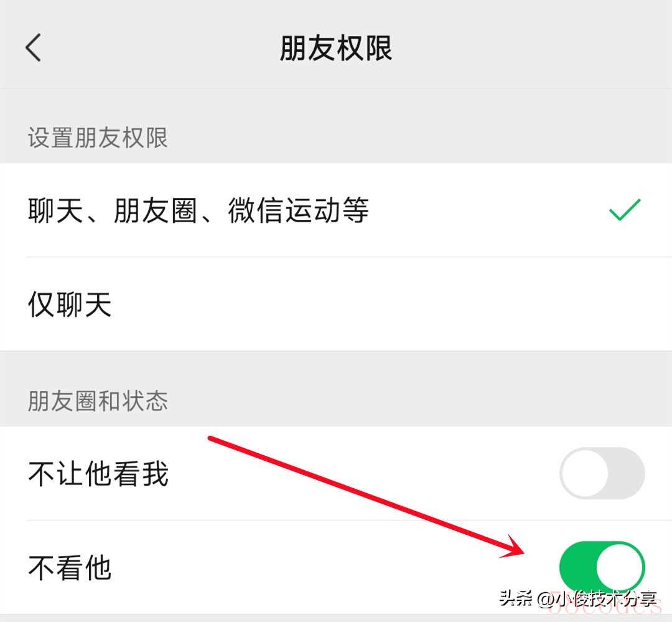Click the 设置朋友权限 section header
Image resolution: width=672 pixels, height=622 pixels.
pos(98,138)
